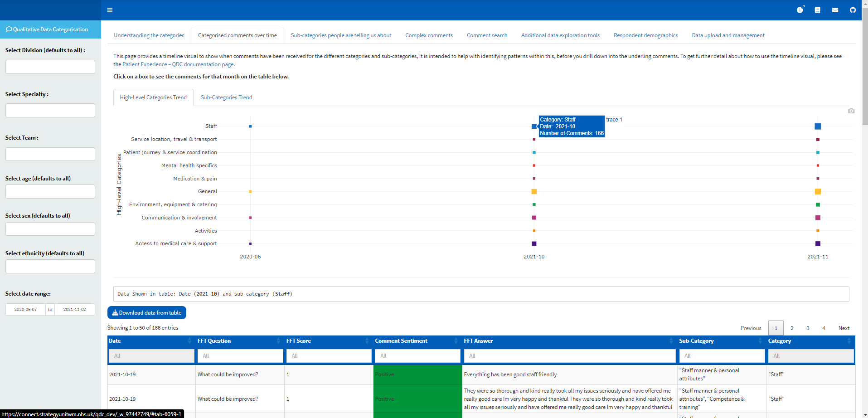Click the info icon with badge 3
868x418 pixels.
click(800, 10)
